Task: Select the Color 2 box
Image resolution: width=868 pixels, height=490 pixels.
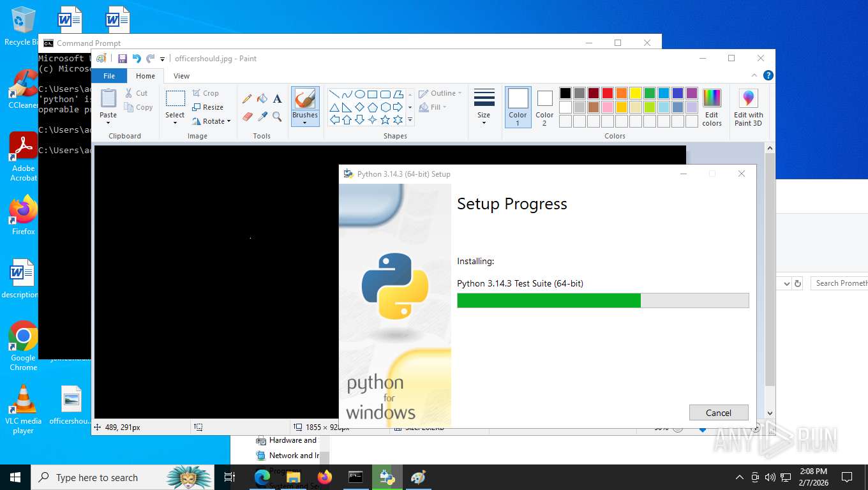Action: pyautogui.click(x=544, y=107)
